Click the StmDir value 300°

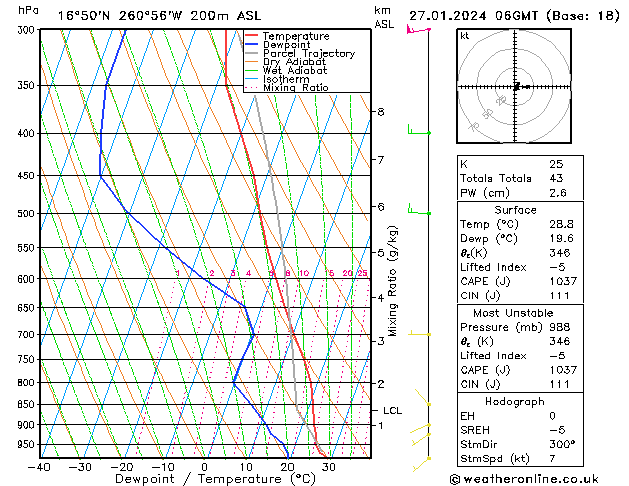click(x=562, y=444)
